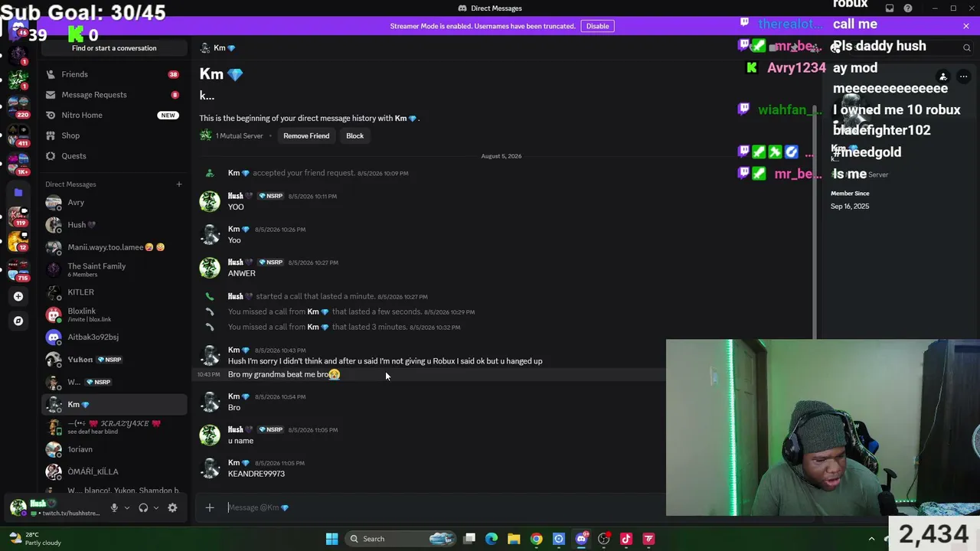This screenshot has width=980, height=551.
Task: Click the Remove Friend button
Action: [x=306, y=135]
